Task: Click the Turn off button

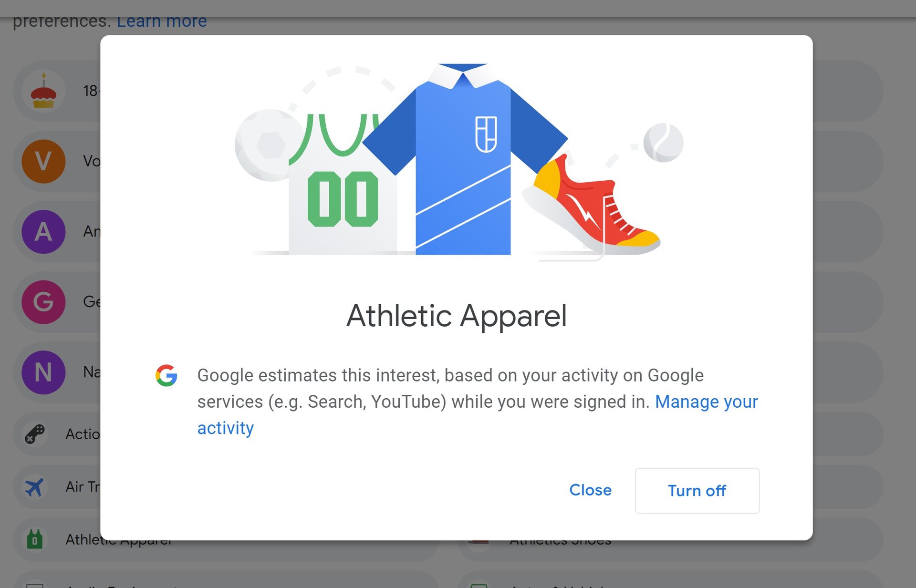Action: (697, 491)
